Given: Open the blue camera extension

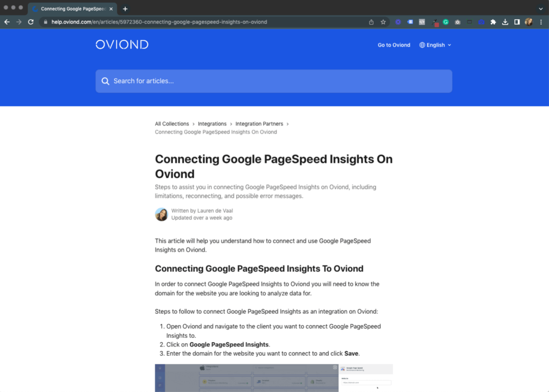Looking at the screenshot, I should pyautogui.click(x=481, y=22).
